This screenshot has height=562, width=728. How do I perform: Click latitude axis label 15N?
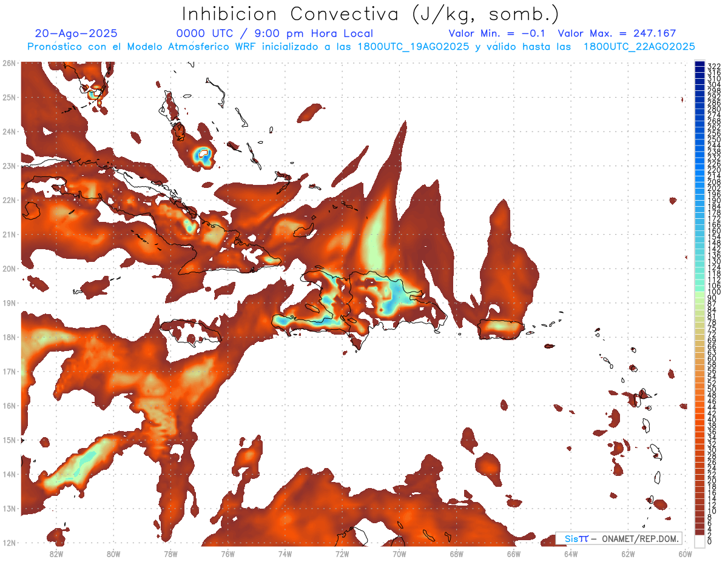pyautogui.click(x=9, y=440)
